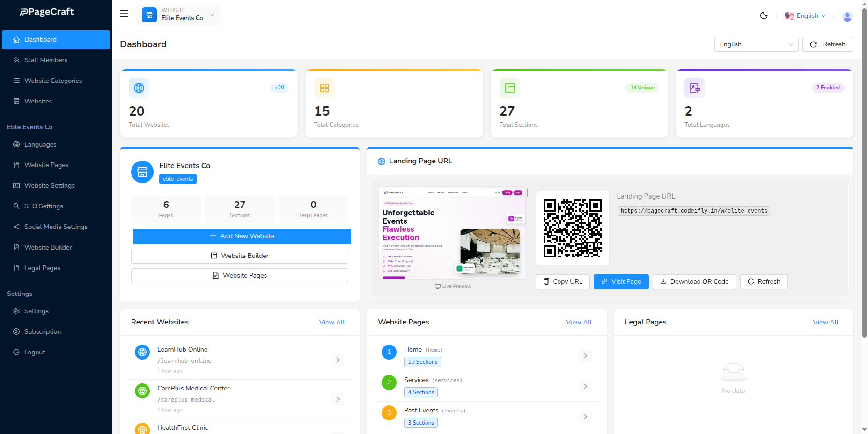
Task: Click the QR code image
Action: click(x=572, y=228)
